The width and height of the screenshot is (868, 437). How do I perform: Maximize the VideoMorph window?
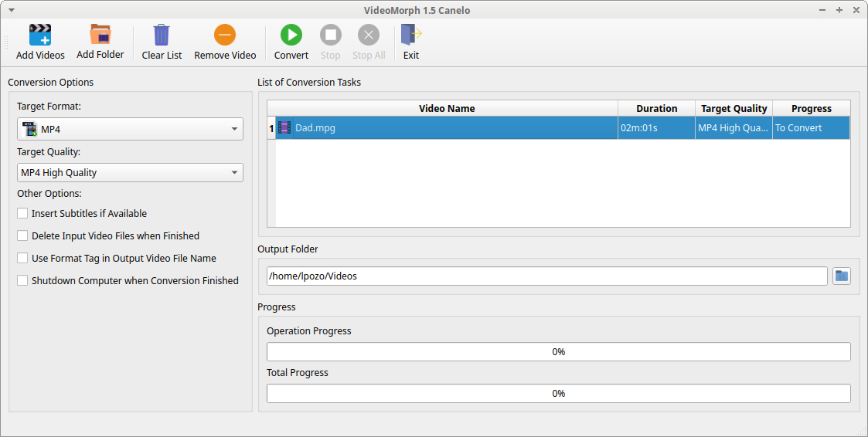click(x=839, y=10)
